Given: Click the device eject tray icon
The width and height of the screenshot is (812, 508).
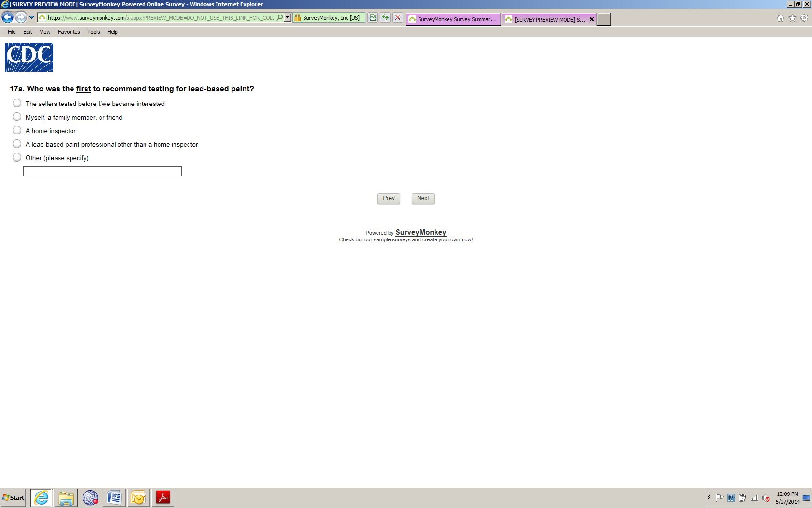Looking at the screenshot, I should pyautogui.click(x=743, y=497).
